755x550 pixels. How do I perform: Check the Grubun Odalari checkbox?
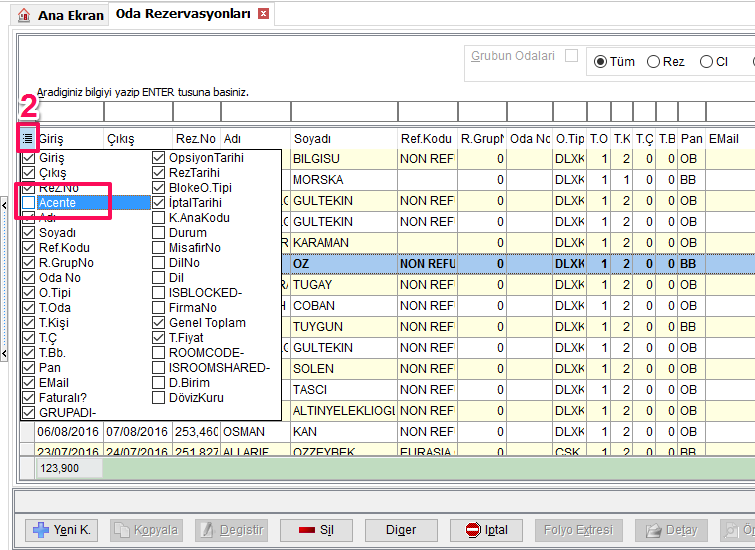tap(572, 56)
